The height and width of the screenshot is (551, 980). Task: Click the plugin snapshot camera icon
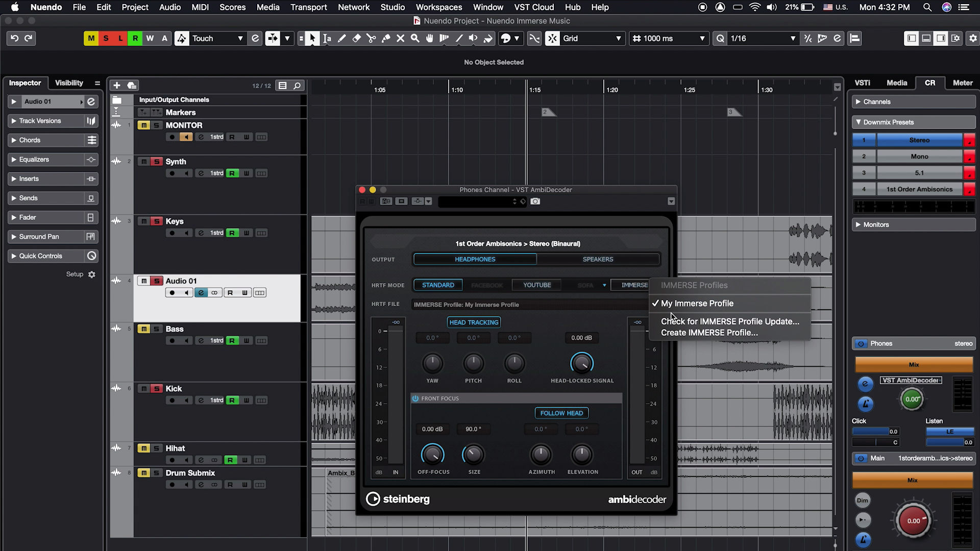coord(535,202)
